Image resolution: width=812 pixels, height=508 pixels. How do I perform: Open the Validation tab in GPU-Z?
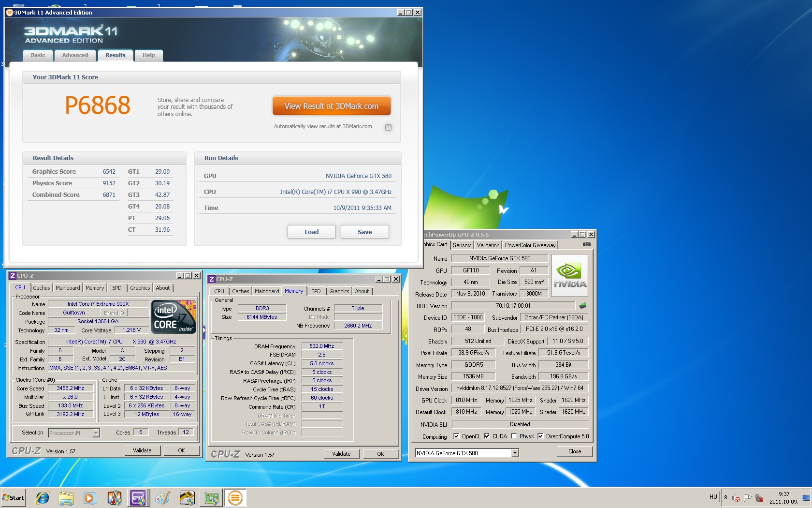(488, 245)
